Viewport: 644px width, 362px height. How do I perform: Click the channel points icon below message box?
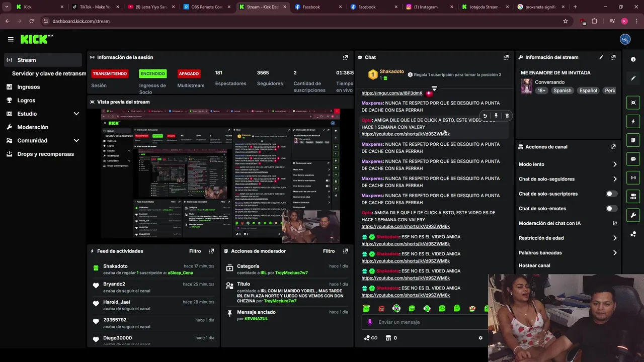[x=367, y=338]
